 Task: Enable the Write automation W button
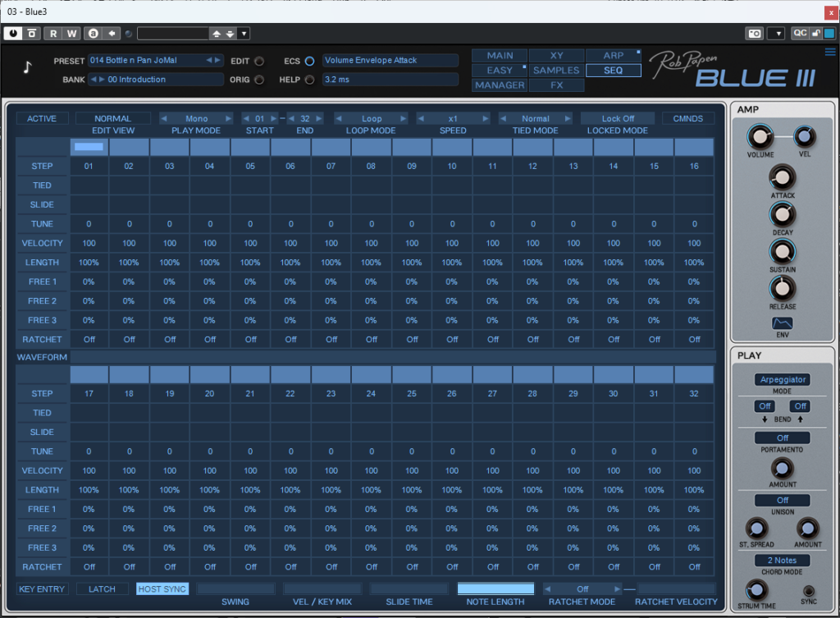click(x=72, y=34)
